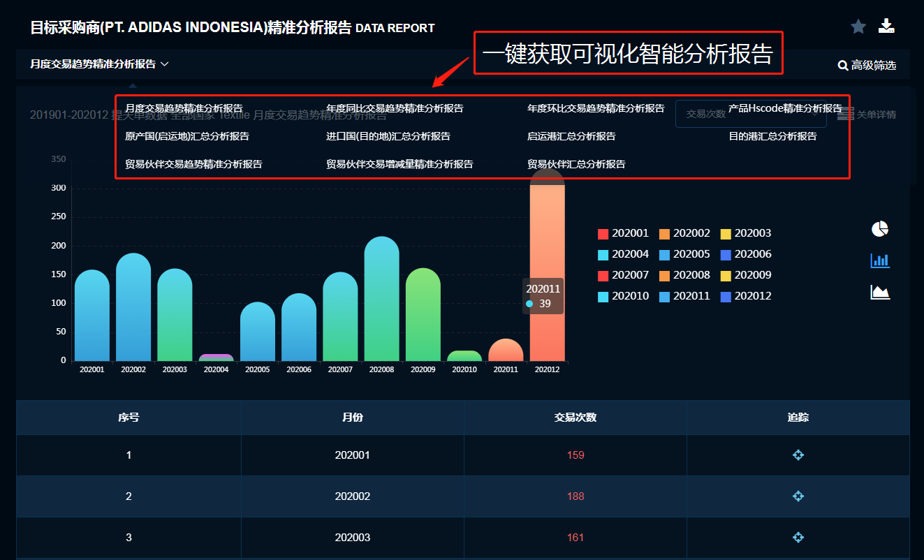This screenshot has width=924, height=560.
Task: Click trace icon for row 202001
Action: pos(798,455)
